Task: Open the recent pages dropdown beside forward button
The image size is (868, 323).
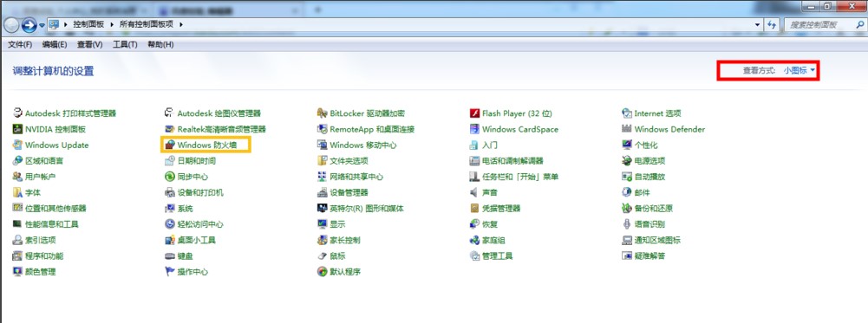Action: 42,25
